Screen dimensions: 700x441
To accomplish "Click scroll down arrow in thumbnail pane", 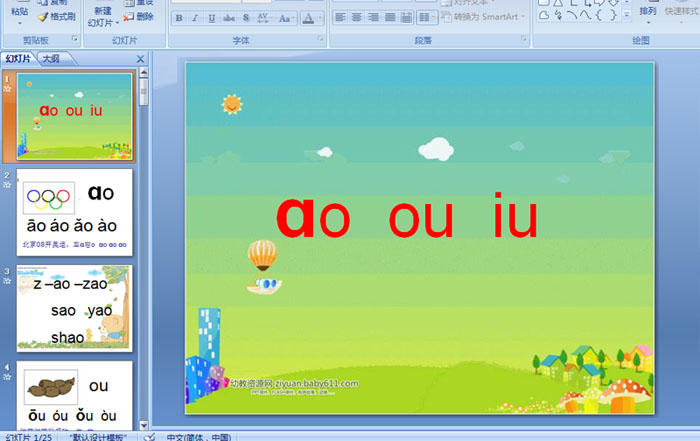I will click(144, 425).
